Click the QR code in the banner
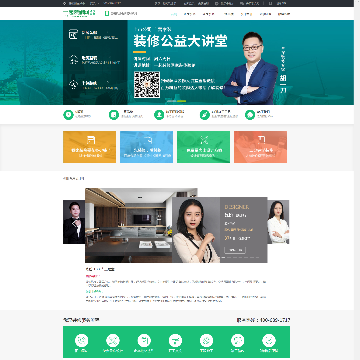The width and height of the screenshot is (360, 360). pos(147,85)
